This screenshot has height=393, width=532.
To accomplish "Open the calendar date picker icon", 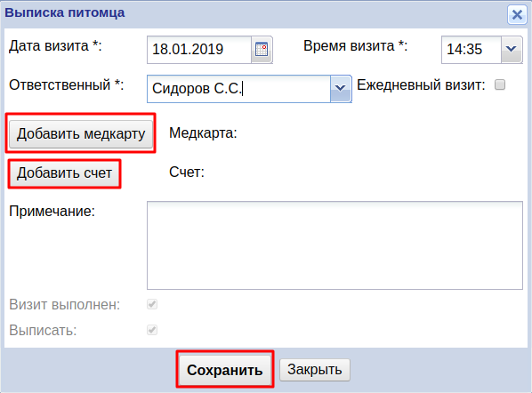I will click(x=262, y=50).
